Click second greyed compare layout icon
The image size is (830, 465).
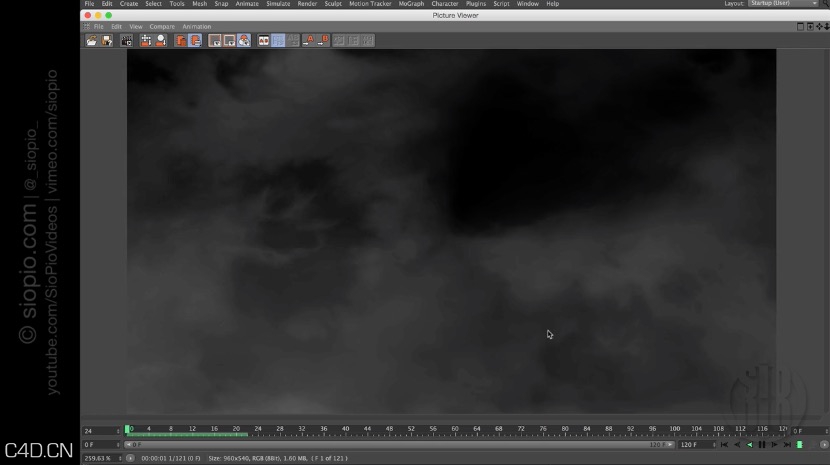click(x=353, y=40)
